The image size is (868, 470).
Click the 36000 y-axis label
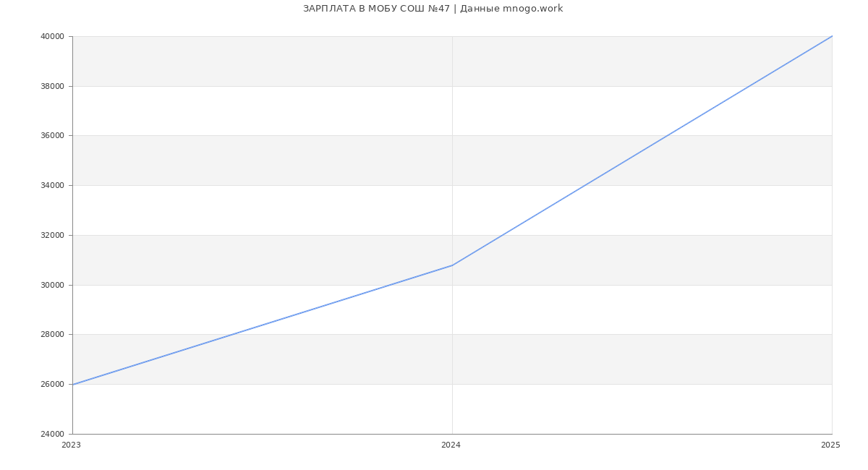[53, 136]
